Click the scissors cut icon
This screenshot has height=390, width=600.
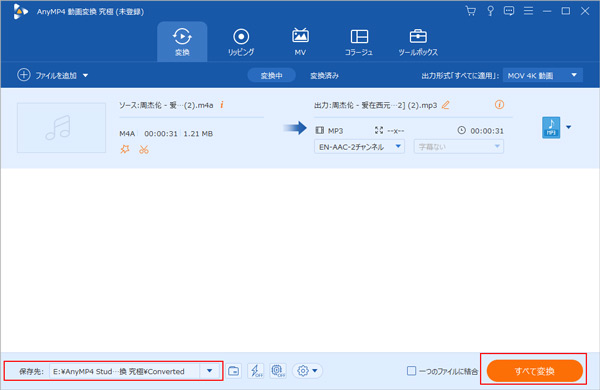[x=144, y=149]
